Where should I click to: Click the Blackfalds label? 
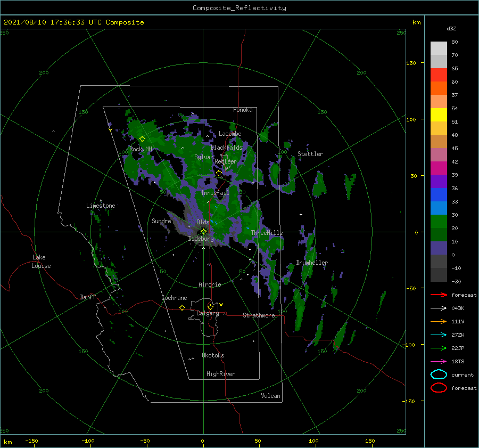226,148
